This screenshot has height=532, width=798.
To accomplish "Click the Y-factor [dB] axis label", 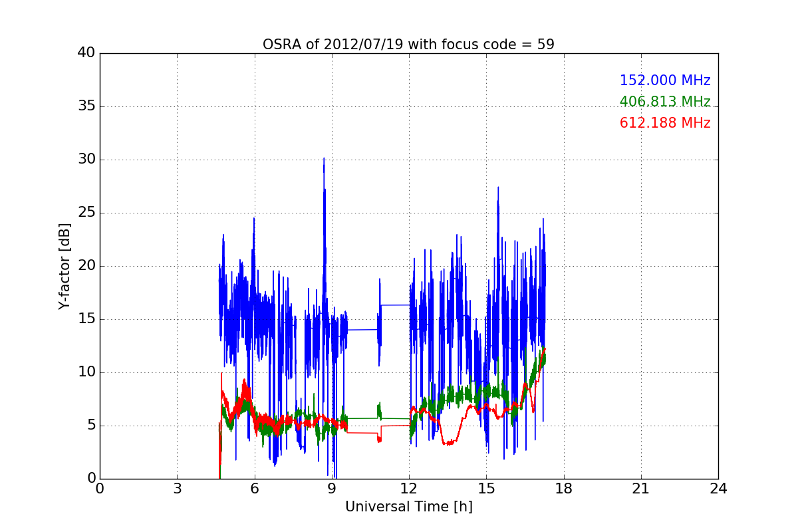I will pyautogui.click(x=64, y=266).
